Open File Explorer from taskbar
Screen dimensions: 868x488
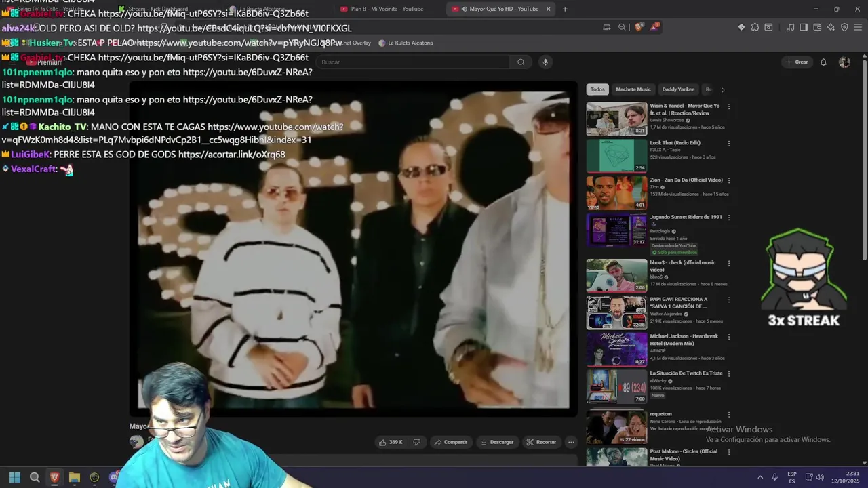75,477
